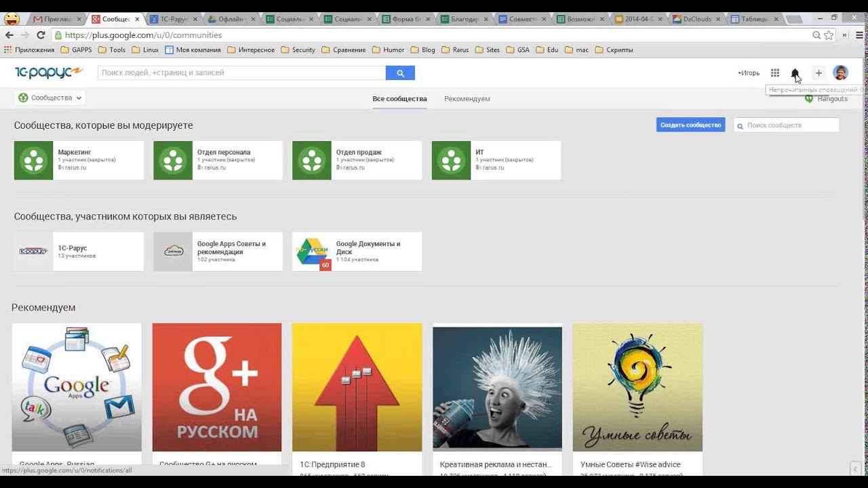Focus the Поиск сообществ search field

787,125
